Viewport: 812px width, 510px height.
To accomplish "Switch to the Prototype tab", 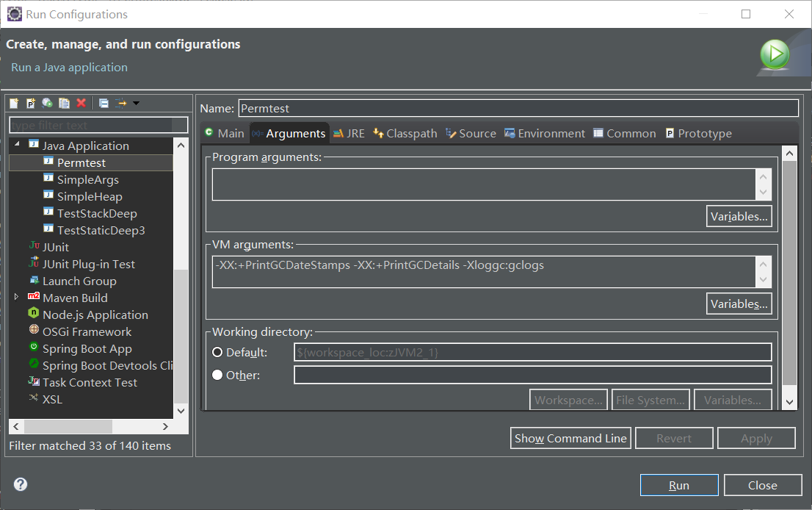I will coord(699,133).
